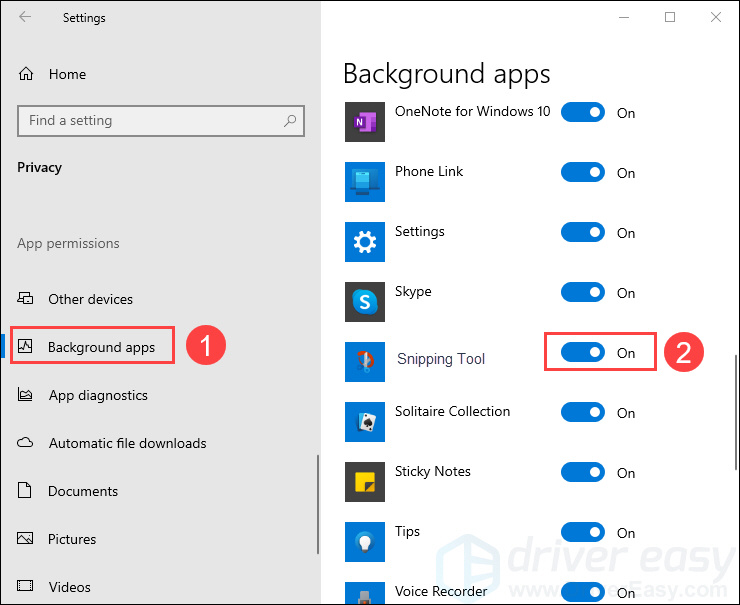740x605 pixels.
Task: Select App diagnostics in the sidebar
Action: [83, 395]
